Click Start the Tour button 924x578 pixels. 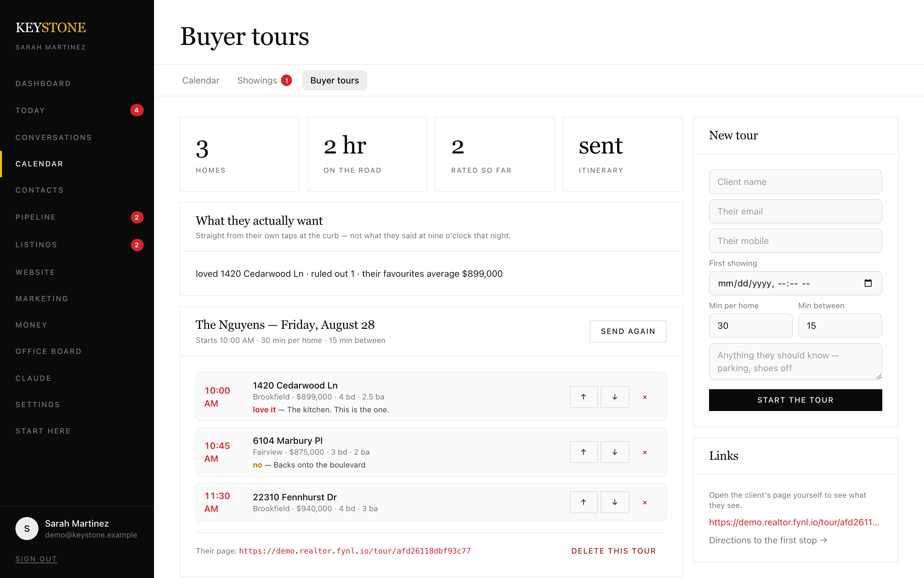(x=795, y=400)
